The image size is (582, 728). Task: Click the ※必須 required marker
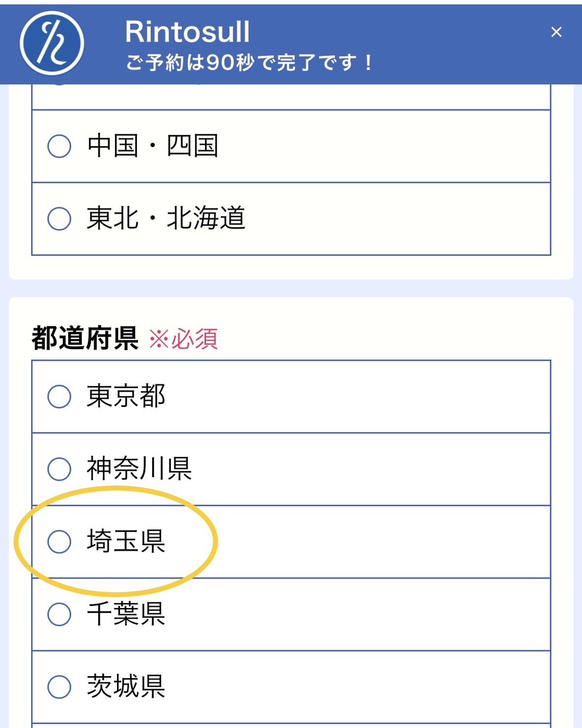pyautogui.click(x=183, y=339)
